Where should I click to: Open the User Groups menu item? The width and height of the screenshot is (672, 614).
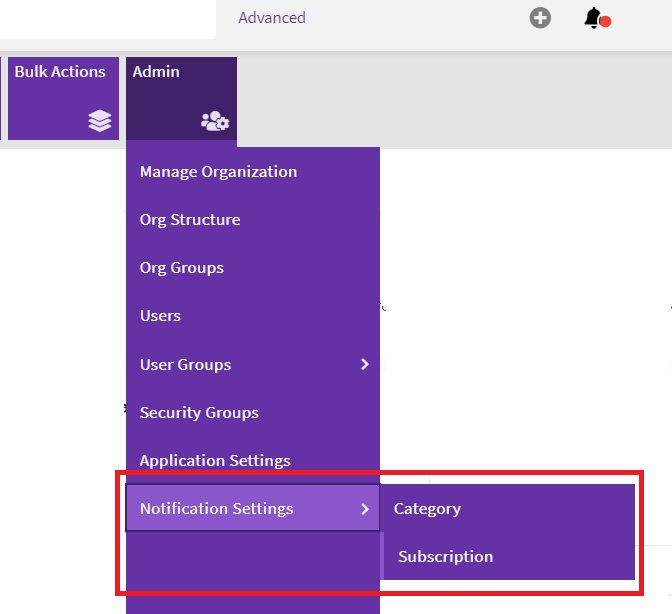click(186, 365)
